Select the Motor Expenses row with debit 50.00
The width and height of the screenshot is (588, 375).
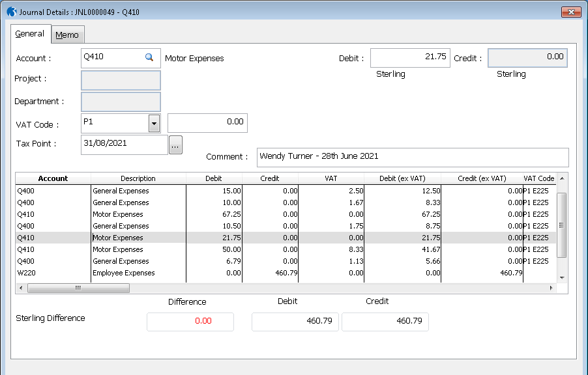286,249
